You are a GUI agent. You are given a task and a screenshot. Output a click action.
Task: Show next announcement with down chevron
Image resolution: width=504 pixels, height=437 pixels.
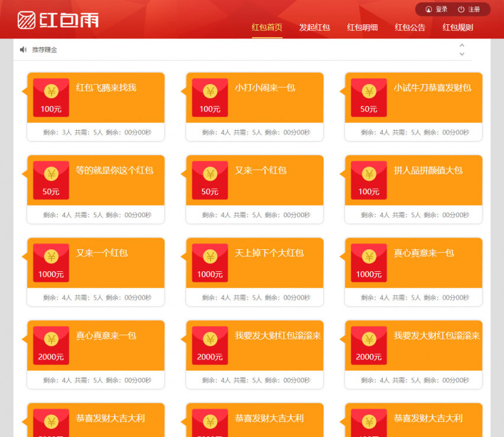(x=462, y=54)
